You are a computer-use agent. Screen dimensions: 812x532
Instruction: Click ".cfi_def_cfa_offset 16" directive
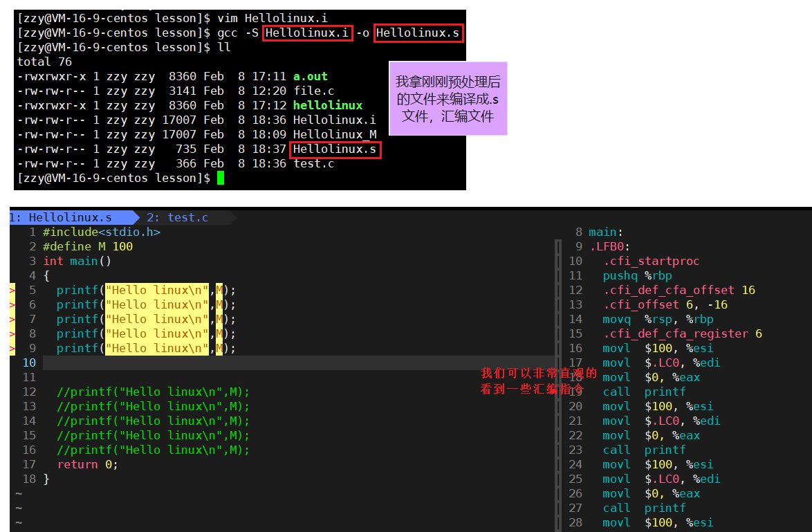[679, 290]
